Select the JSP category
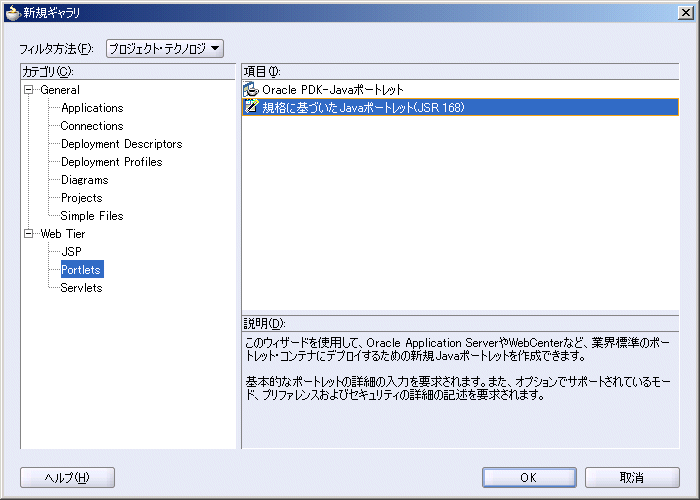Viewport: 700px width, 500px height. click(71, 252)
